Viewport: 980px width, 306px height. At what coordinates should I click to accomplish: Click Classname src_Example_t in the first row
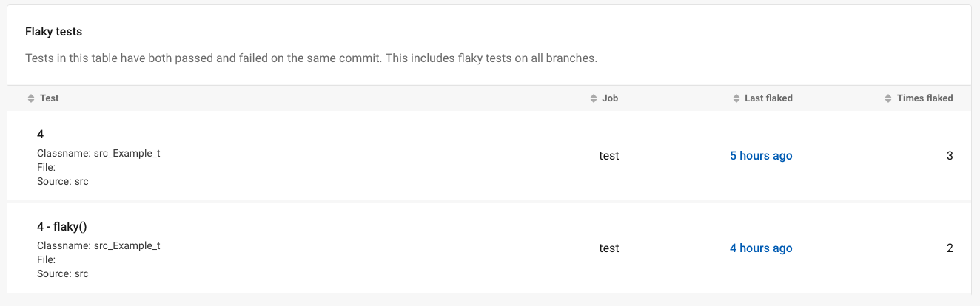coord(98,154)
